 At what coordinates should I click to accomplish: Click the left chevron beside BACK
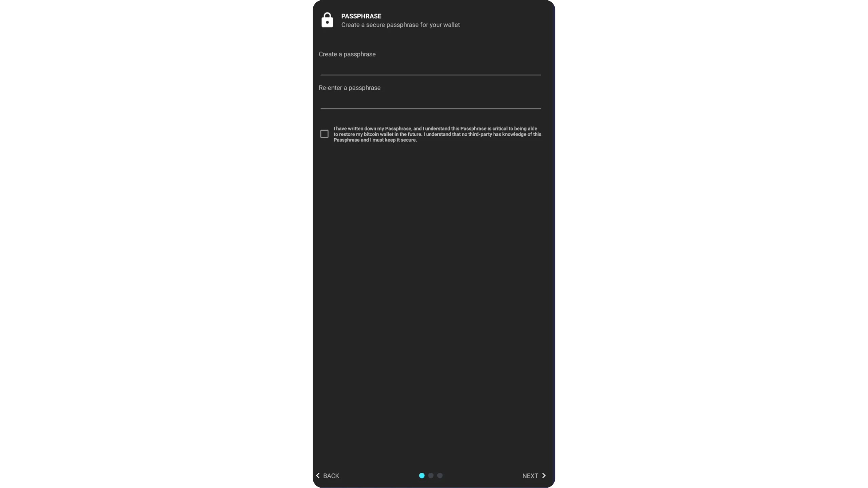tap(318, 475)
